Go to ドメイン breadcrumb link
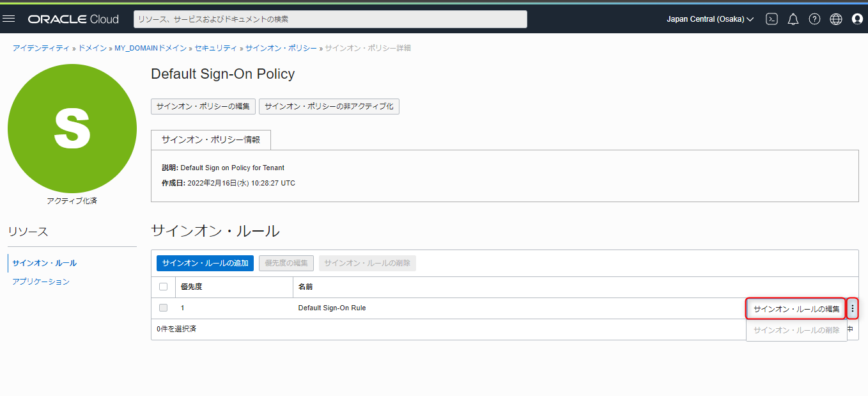The width and height of the screenshot is (868, 396). tap(93, 48)
